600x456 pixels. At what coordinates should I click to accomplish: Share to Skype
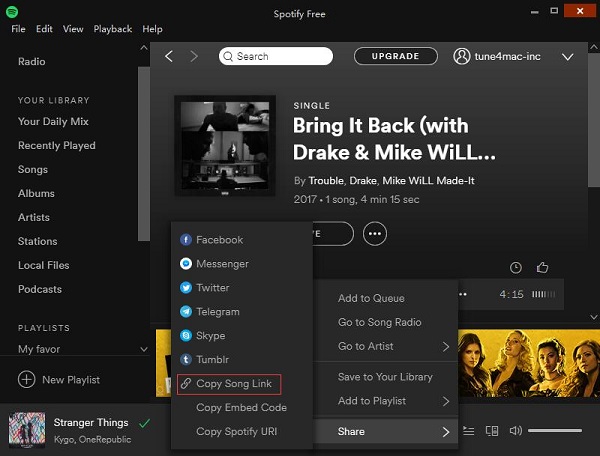coord(202,335)
